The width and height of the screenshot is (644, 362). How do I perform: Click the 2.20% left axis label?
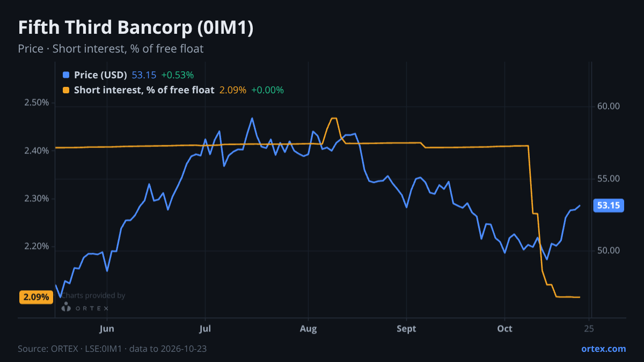[36, 247]
